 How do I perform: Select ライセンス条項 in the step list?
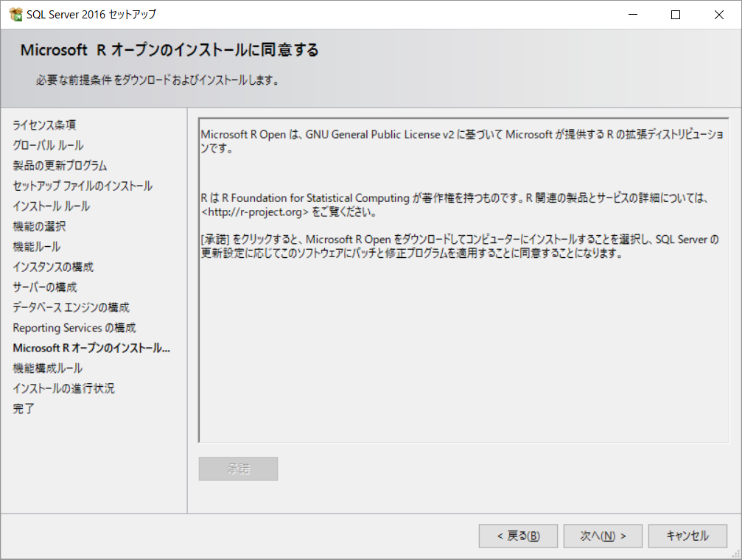[x=44, y=125]
